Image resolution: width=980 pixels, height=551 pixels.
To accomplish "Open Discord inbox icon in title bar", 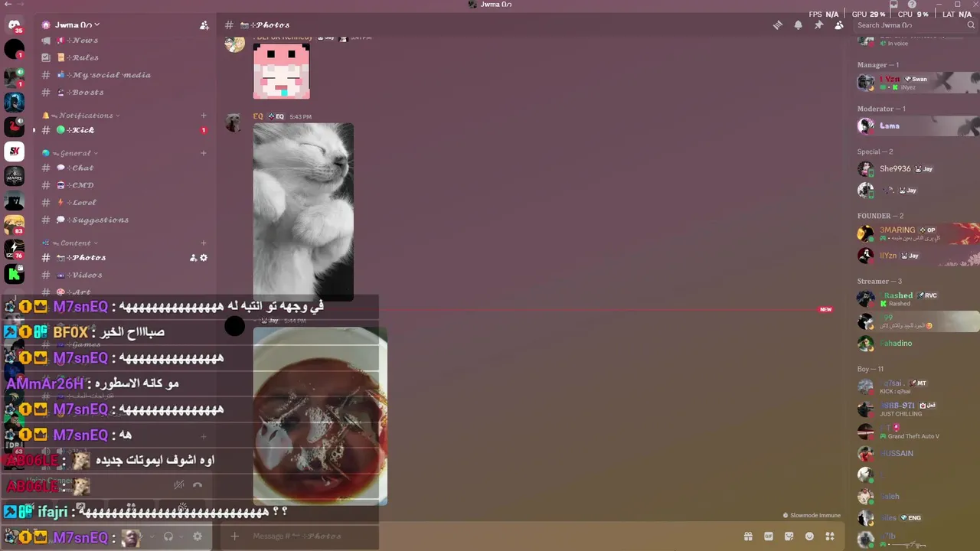I will 893,5.
